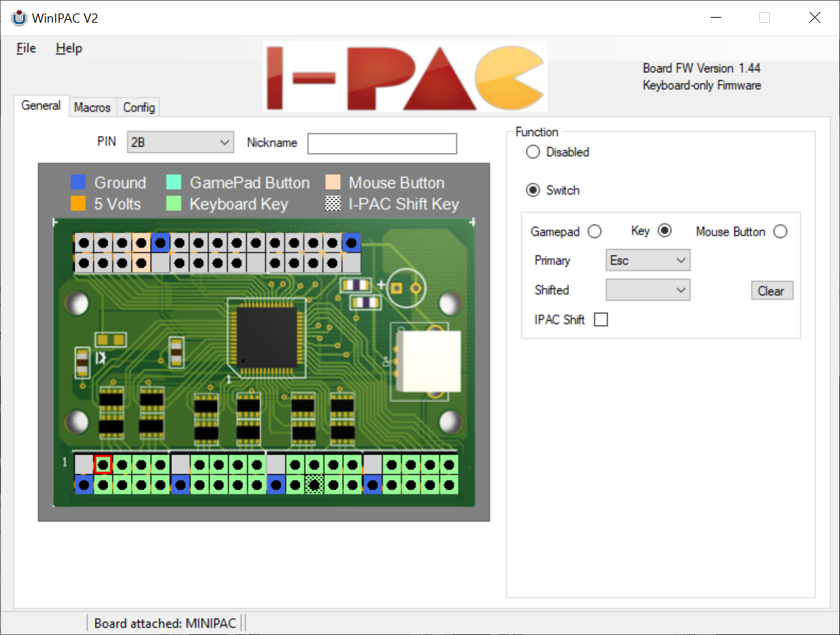Tick the IPAC Shift checkbox
The width and height of the screenshot is (840, 635).
click(x=601, y=320)
